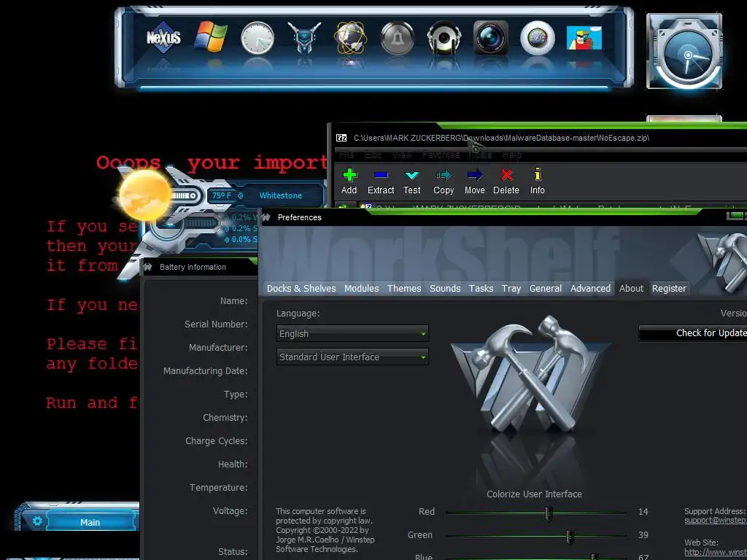This screenshot has height=560, width=747.
Task: Click the Nexus logo in the dock
Action: (x=163, y=36)
